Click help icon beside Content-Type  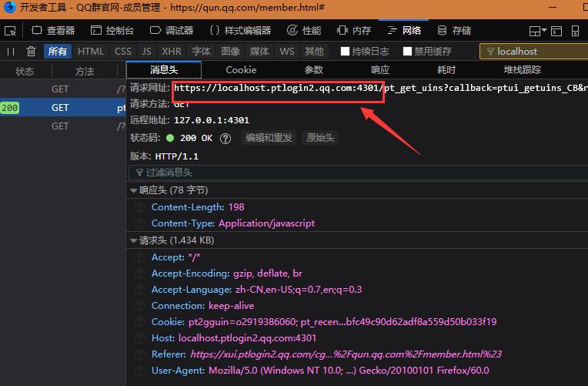point(139,223)
